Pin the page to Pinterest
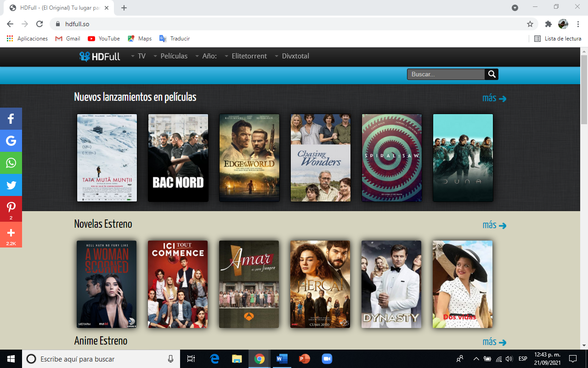This screenshot has width=588, height=368. pos(10,207)
